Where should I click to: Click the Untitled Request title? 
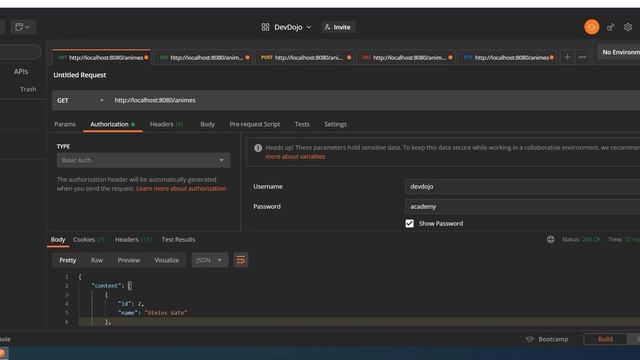pos(80,75)
